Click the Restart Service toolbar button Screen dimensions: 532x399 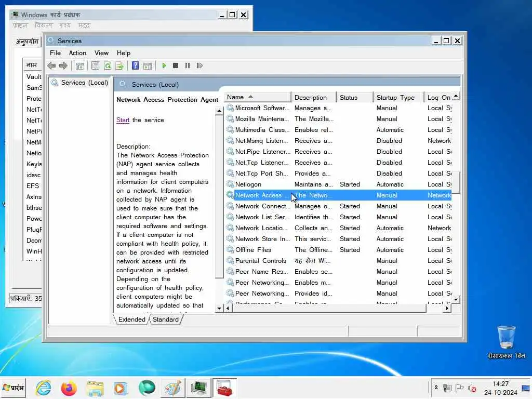click(199, 65)
